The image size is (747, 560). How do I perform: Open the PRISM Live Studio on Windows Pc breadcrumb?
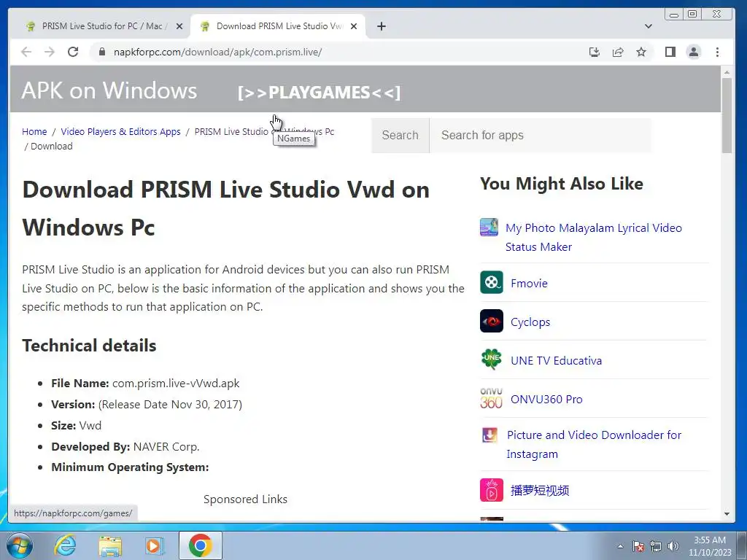pos(264,131)
